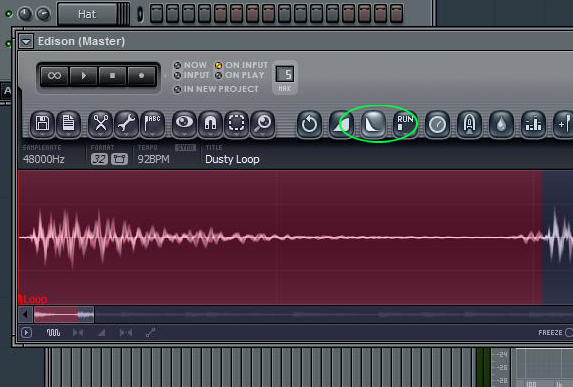Click the ABC regions flag icon

click(152, 124)
